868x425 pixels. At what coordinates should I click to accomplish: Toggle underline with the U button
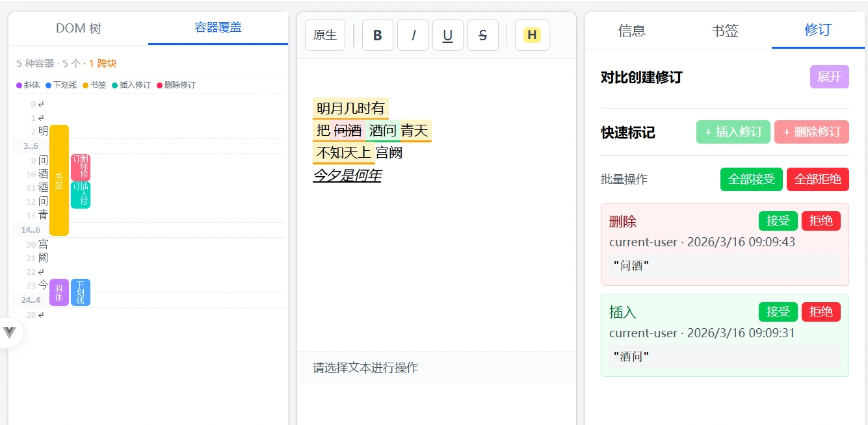pos(447,35)
